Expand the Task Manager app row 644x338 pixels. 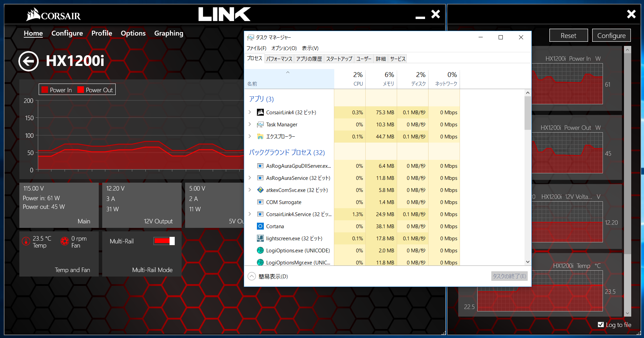pyautogui.click(x=250, y=124)
